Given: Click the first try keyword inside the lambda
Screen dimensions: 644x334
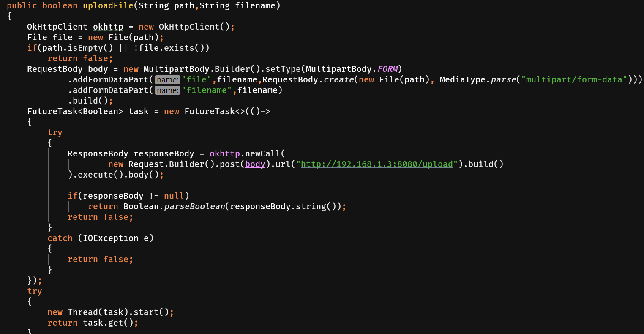Looking at the screenshot, I should (55, 132).
